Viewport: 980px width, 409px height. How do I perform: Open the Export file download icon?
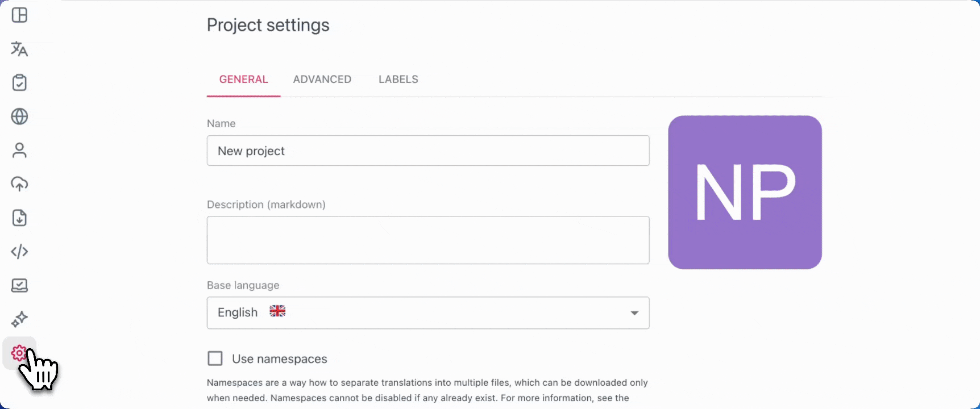pyautogui.click(x=19, y=218)
